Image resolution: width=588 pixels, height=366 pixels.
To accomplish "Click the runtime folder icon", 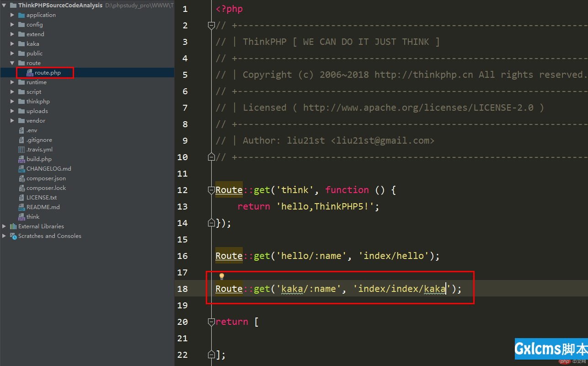I will pyautogui.click(x=21, y=82).
